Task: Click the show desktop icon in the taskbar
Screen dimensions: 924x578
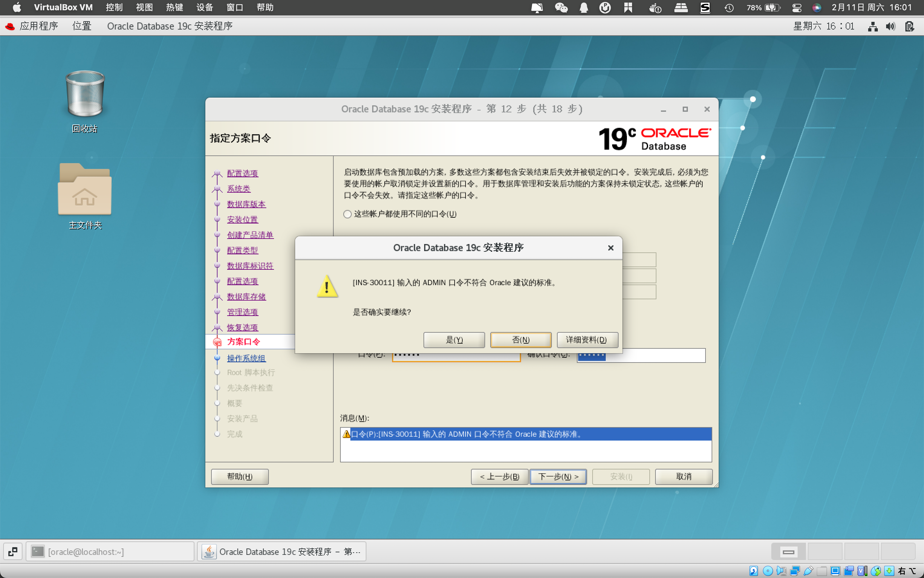Action: point(13,551)
